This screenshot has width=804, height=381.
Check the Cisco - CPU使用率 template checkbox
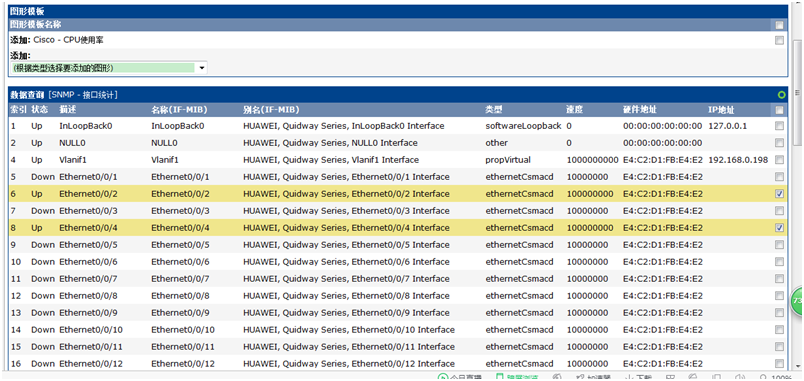pyautogui.click(x=779, y=40)
